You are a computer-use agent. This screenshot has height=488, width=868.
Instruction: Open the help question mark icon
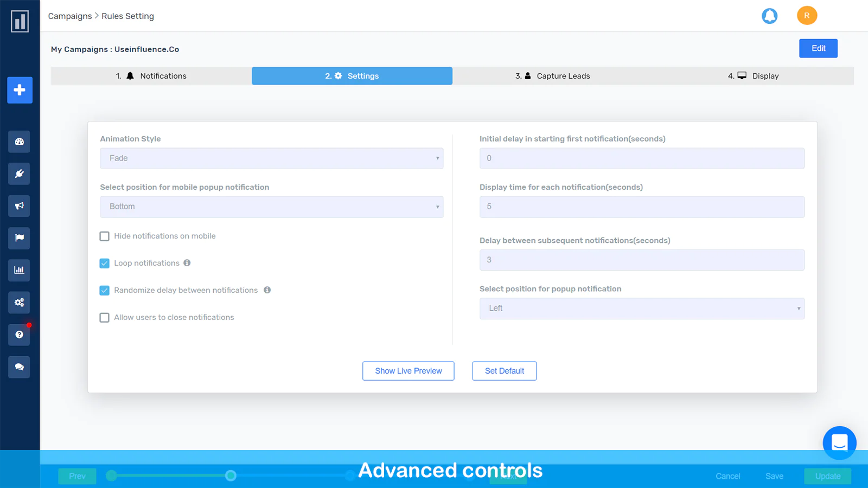tap(19, 335)
